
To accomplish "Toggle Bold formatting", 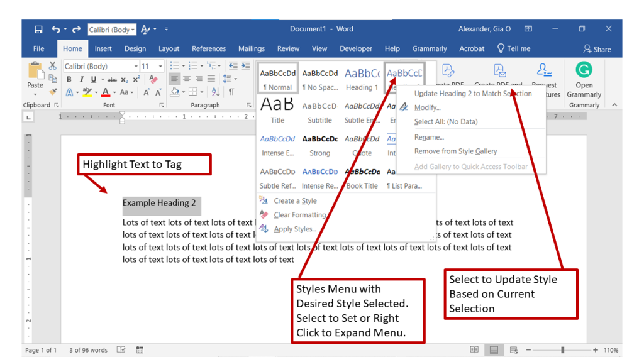I will tap(69, 79).
